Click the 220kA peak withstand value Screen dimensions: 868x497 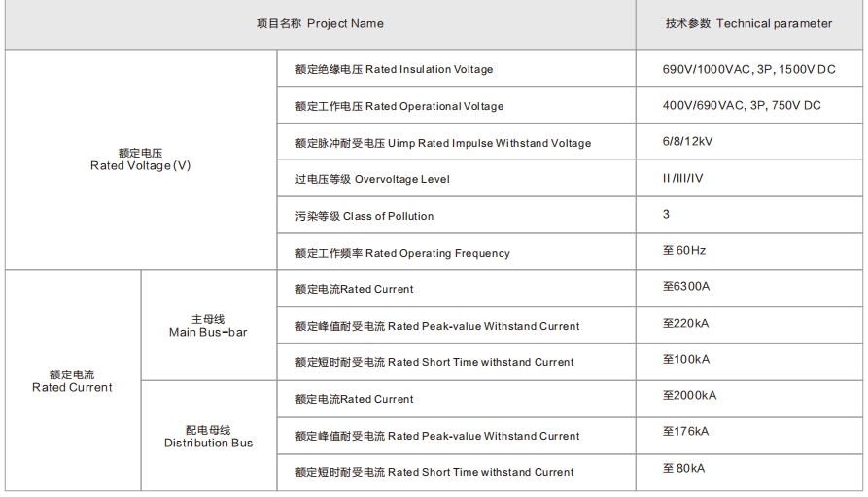coord(686,324)
